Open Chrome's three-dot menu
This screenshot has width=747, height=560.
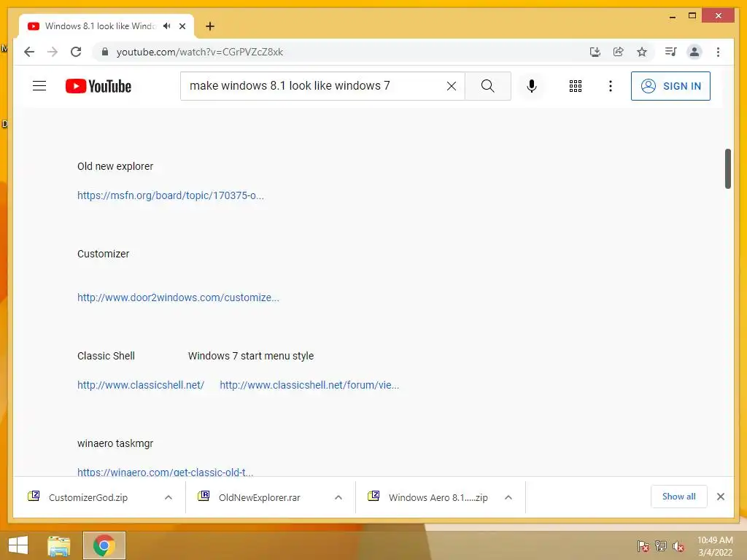coord(718,52)
